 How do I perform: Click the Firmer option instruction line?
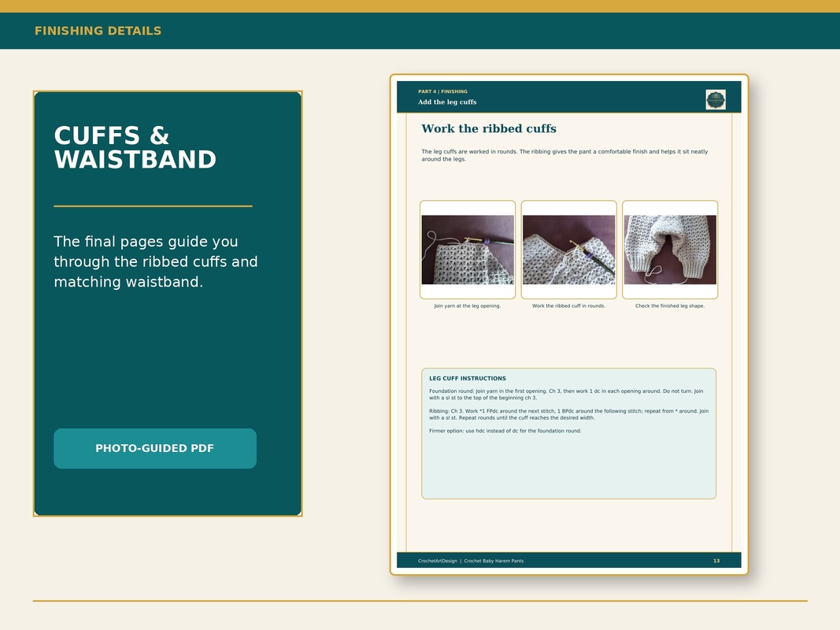(505, 431)
